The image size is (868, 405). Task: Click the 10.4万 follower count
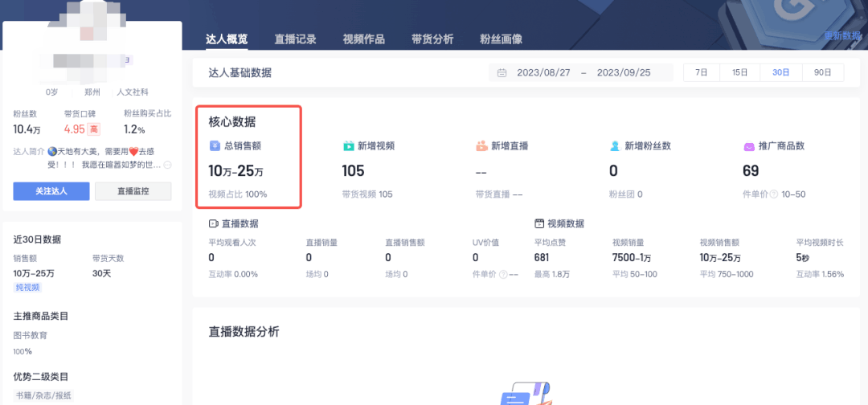tap(27, 130)
